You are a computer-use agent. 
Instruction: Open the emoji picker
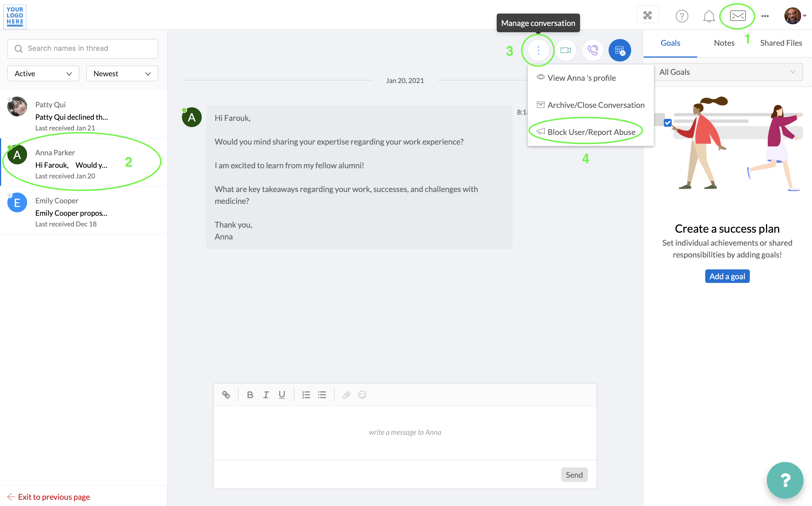[362, 395]
